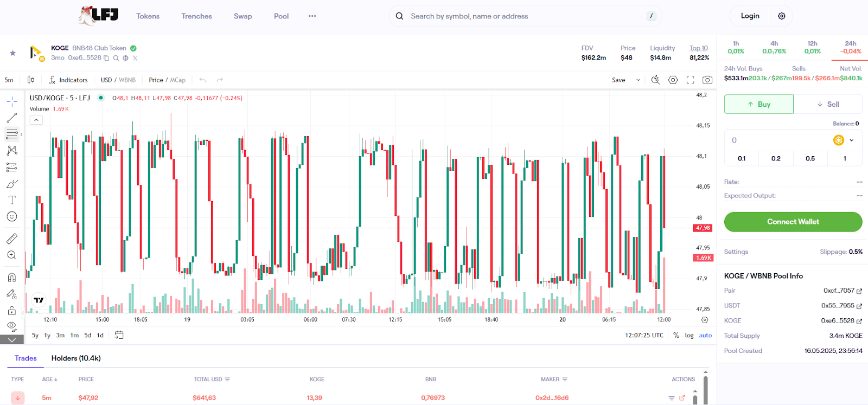This screenshot has height=405, width=868.
Task: Open the Save layout dropdown arrow
Action: click(x=638, y=80)
